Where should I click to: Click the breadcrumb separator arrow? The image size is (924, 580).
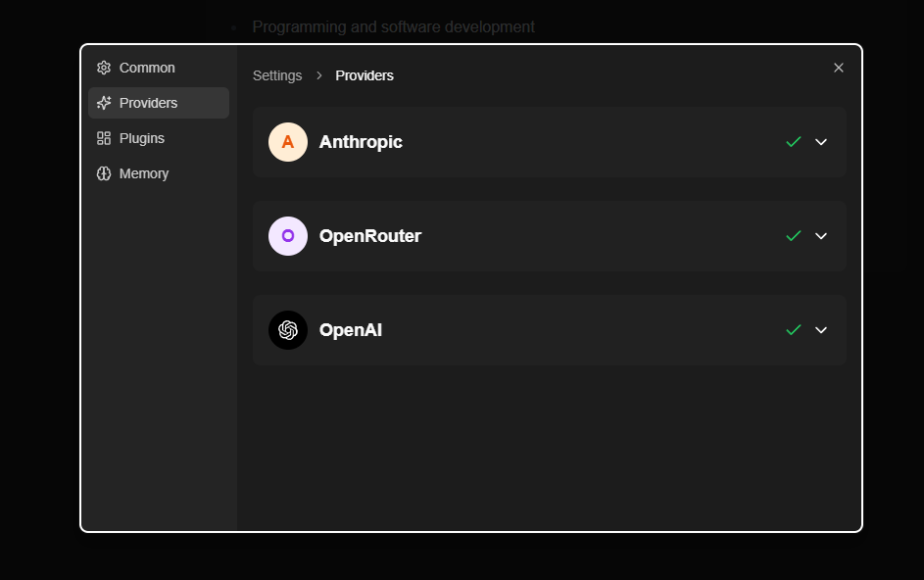click(x=318, y=76)
